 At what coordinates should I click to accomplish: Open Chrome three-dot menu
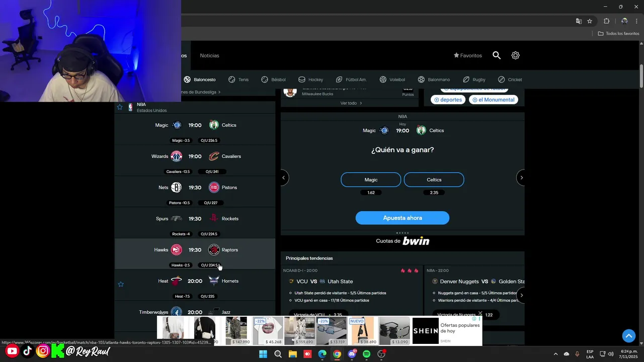click(636, 21)
